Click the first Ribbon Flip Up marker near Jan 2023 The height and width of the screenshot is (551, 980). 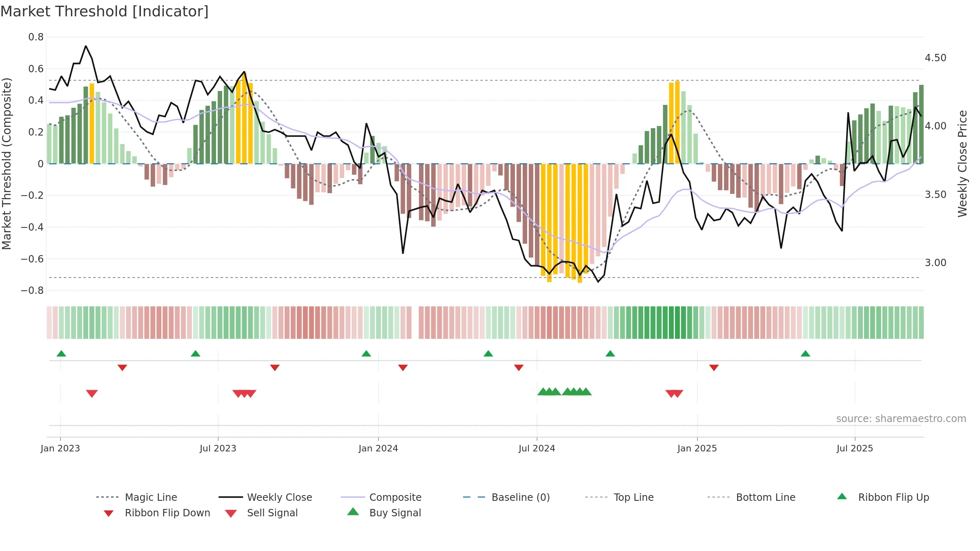point(61,353)
